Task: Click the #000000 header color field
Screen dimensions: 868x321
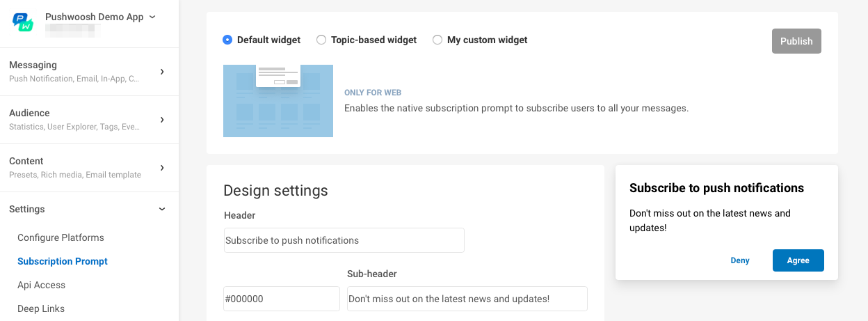Action: 282,299
